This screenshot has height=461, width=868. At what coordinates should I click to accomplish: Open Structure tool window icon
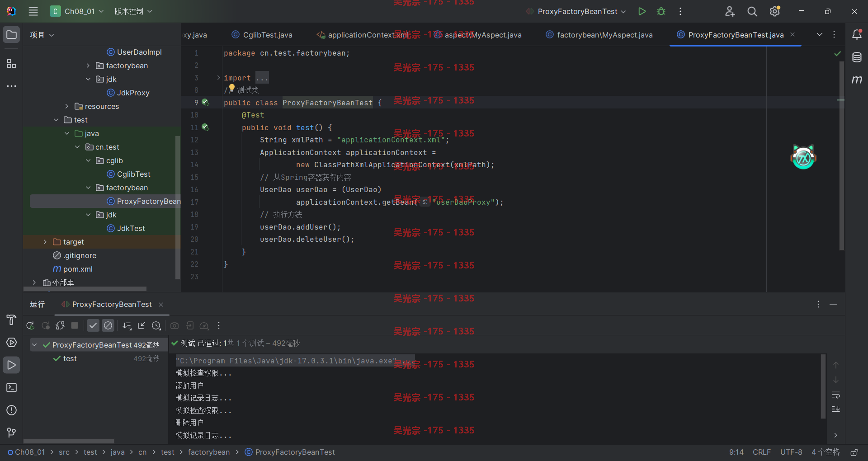(12, 64)
